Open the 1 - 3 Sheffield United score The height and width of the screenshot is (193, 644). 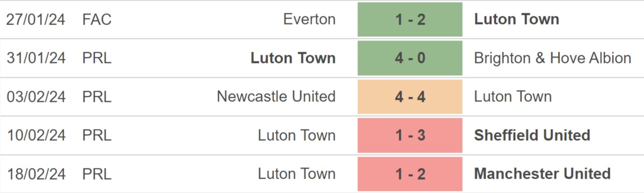point(410,135)
